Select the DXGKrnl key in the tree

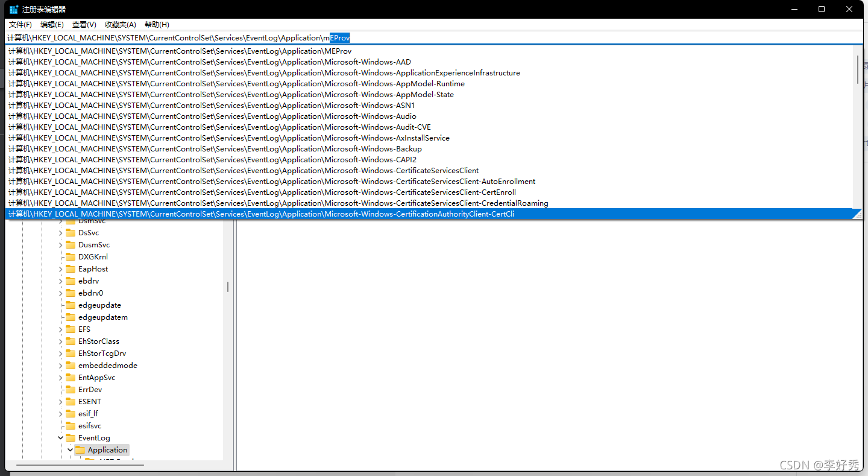coord(93,257)
